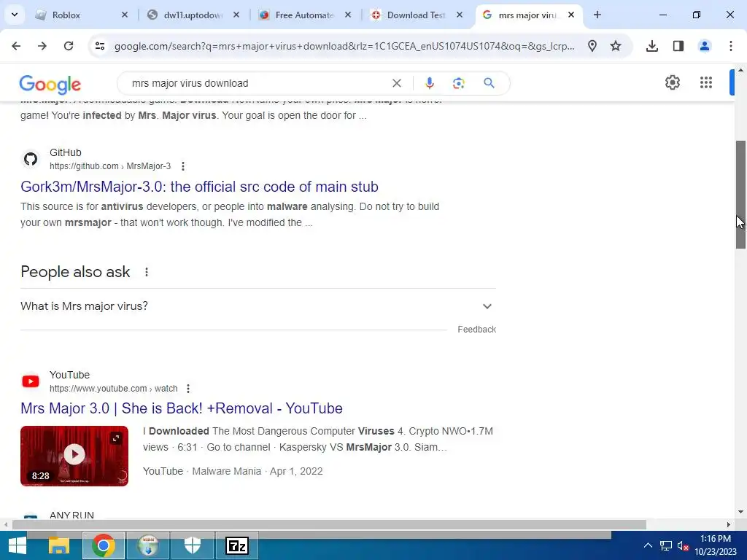Viewport: 747px width, 560px height.
Task: Open Gork3m/MrsMajor-3.0 GitHub link
Action: [x=199, y=187]
